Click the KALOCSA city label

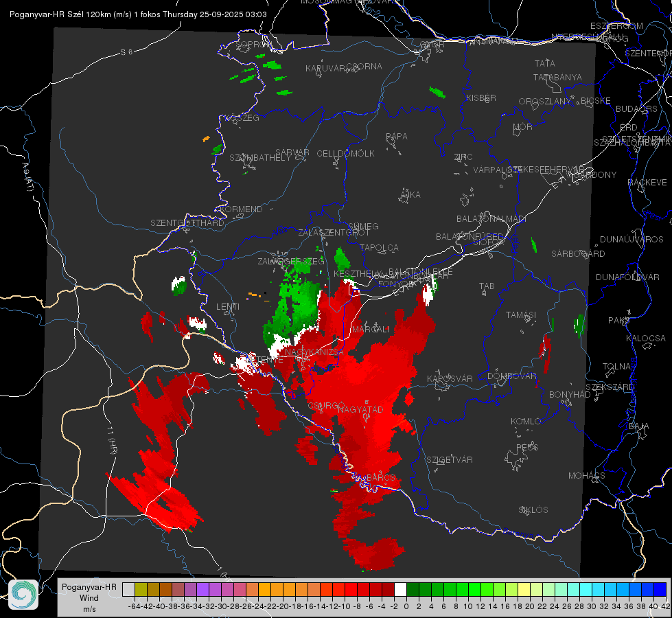pos(646,339)
